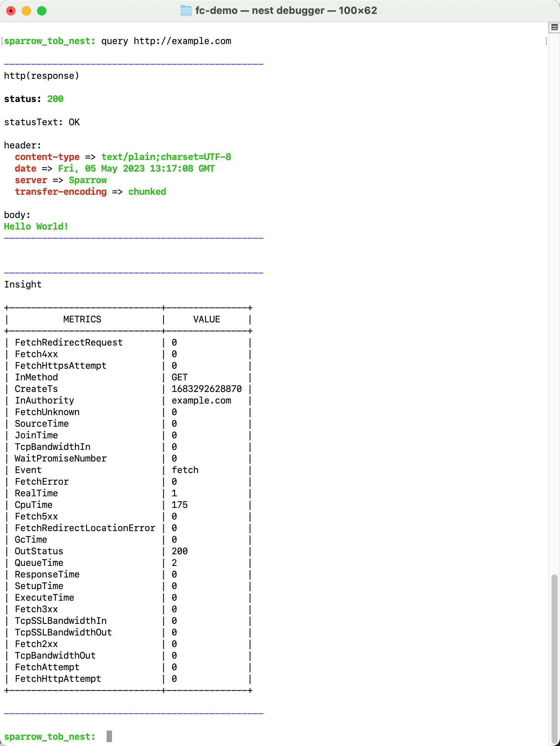Screen dimensions: 560x746
Task: Click the InAuthority value example.com
Action: tap(201, 400)
